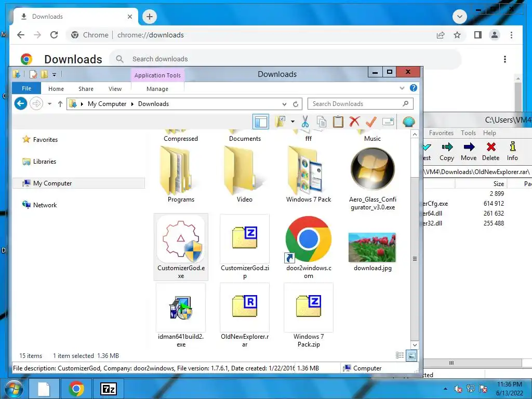Open the Share ribbon tab

tap(86, 88)
